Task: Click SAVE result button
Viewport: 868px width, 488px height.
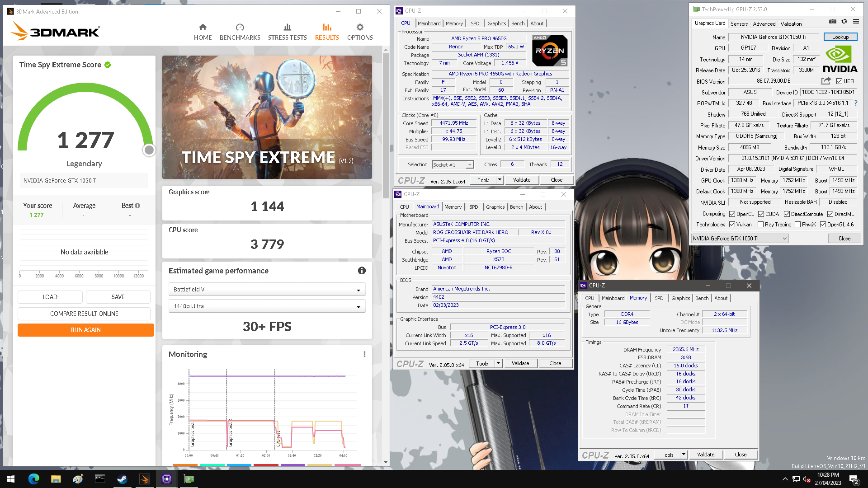Action: pyautogui.click(x=118, y=297)
